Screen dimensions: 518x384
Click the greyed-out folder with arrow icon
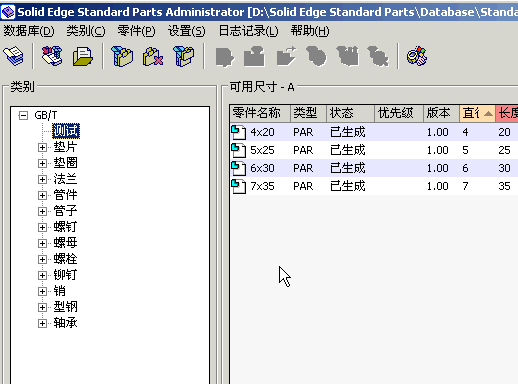click(x=286, y=56)
